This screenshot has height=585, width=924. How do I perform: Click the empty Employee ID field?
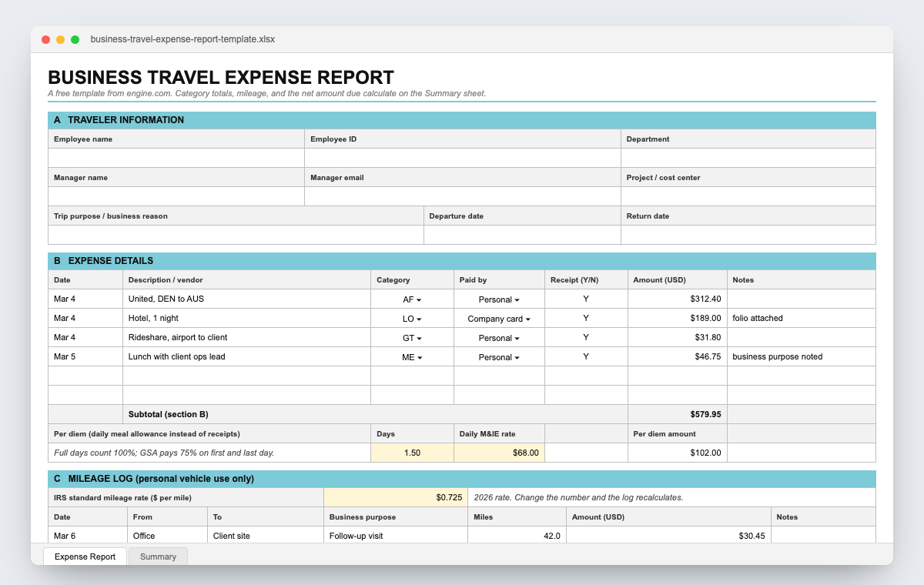(x=463, y=158)
